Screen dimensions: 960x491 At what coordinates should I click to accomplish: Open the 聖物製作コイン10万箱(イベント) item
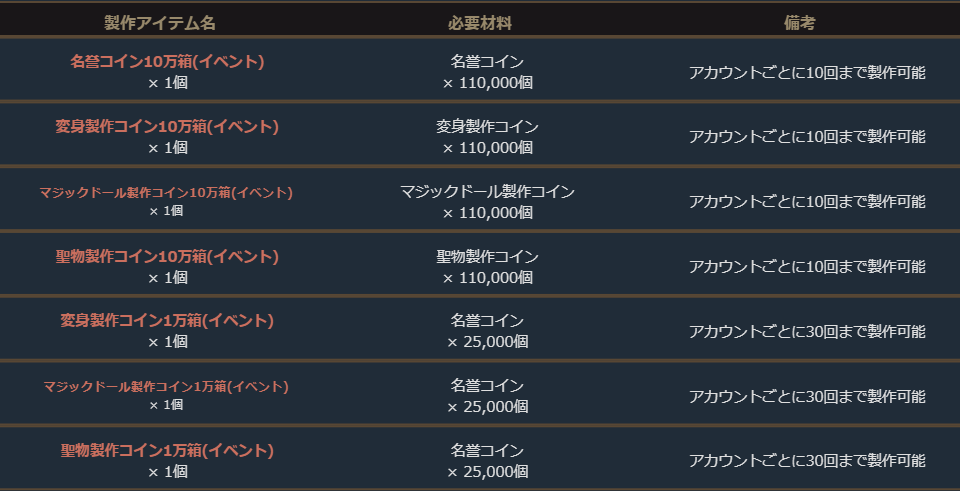(167, 257)
